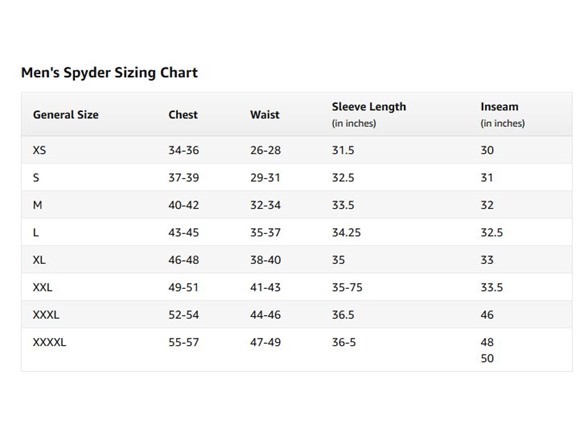Click the Chest column header
Image resolution: width=588 pixels, height=441 pixels.
(x=183, y=114)
